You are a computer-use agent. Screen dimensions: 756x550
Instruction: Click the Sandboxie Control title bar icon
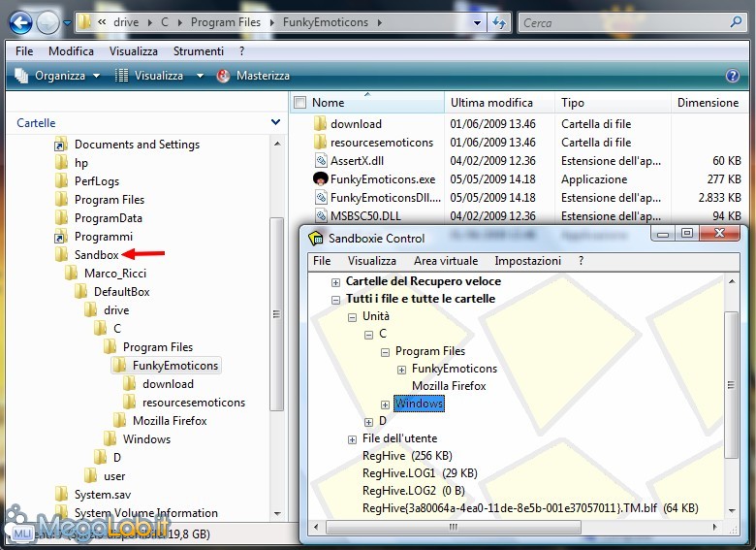click(x=316, y=239)
